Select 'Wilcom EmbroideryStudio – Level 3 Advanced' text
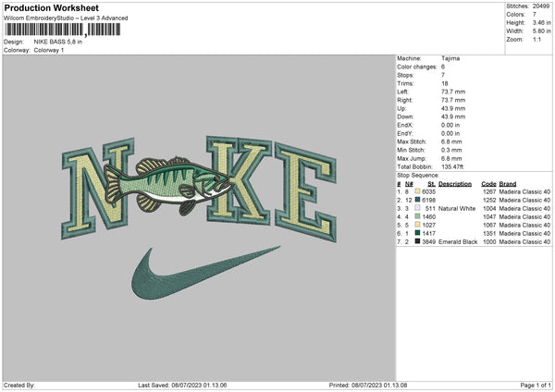Image resolution: width=555 pixels, height=392 pixels. 66,18
